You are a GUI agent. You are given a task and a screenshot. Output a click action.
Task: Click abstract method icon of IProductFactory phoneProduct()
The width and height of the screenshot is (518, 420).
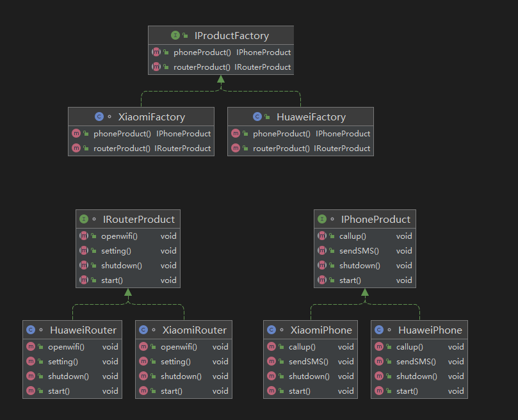156,52
